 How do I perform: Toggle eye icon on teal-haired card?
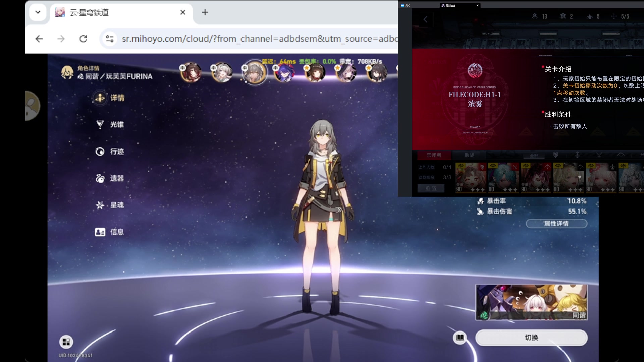pos(493,166)
